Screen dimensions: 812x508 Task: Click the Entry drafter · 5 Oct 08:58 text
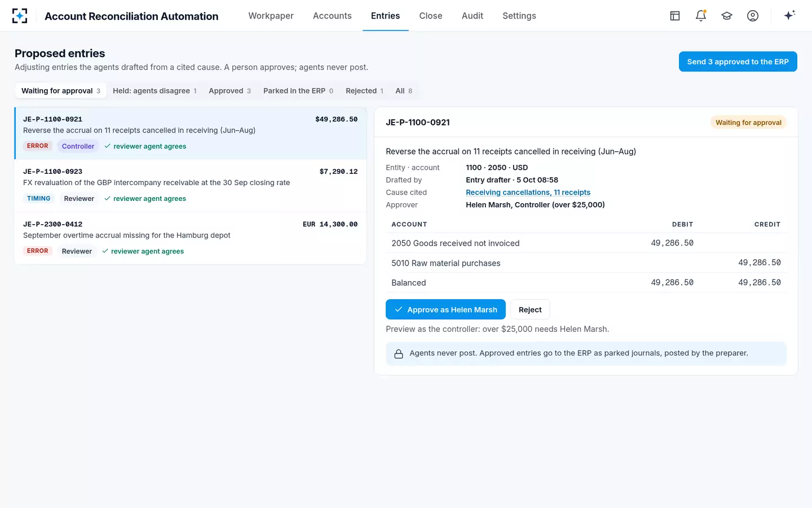[x=512, y=180]
